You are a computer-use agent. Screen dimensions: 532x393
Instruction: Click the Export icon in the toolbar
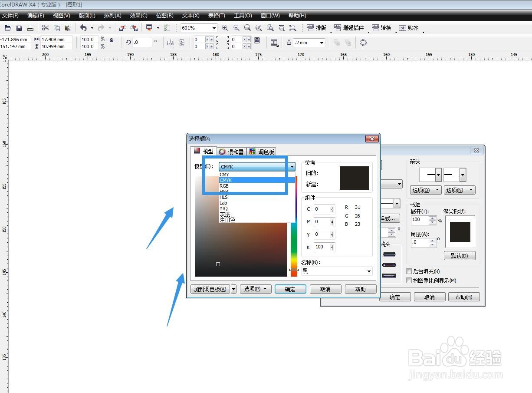pyautogui.click(x=134, y=28)
